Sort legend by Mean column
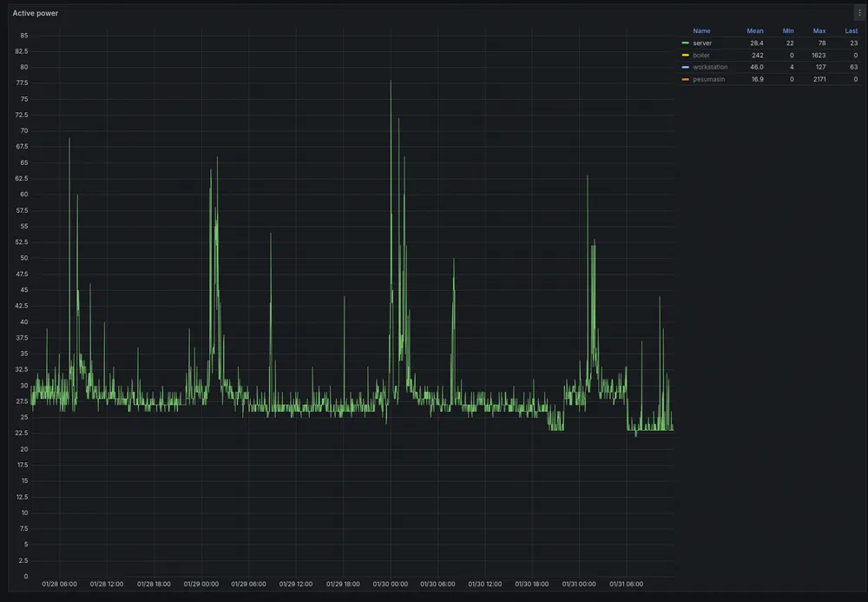Screen dimensions: 868x602 [x=754, y=31]
